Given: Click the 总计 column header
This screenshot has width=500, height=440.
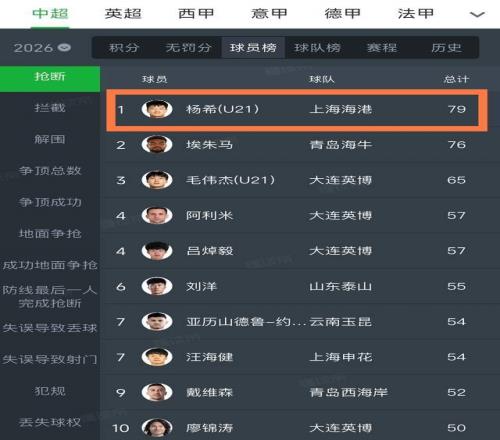Looking at the screenshot, I should coord(456,79).
